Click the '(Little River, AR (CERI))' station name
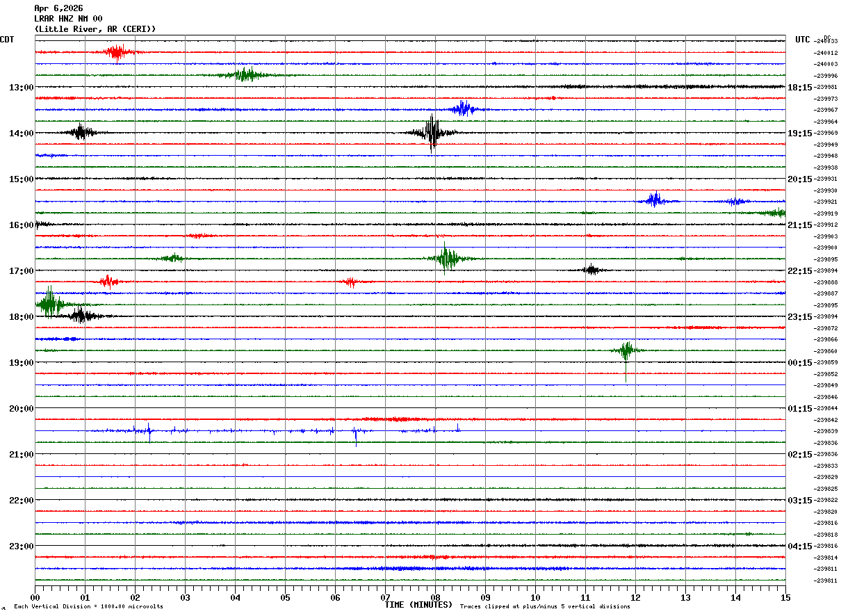 (x=95, y=29)
